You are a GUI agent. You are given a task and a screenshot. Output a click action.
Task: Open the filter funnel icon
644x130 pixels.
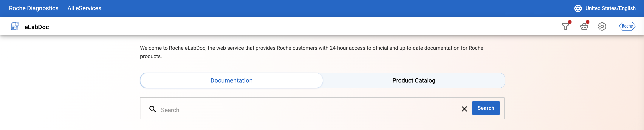tap(565, 26)
